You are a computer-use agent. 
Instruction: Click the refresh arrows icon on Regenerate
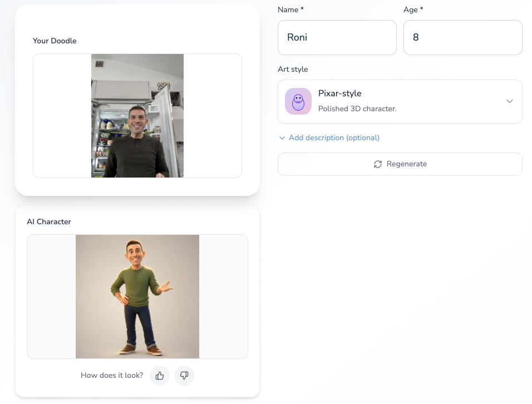pyautogui.click(x=378, y=164)
